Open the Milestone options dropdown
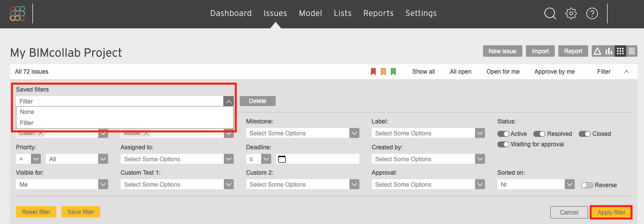 click(303, 133)
